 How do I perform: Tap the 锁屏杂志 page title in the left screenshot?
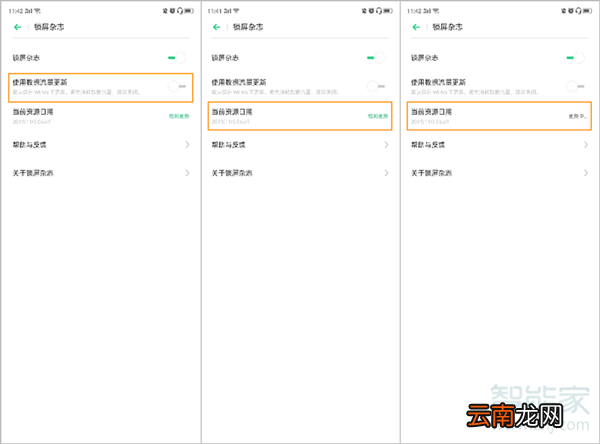point(49,27)
